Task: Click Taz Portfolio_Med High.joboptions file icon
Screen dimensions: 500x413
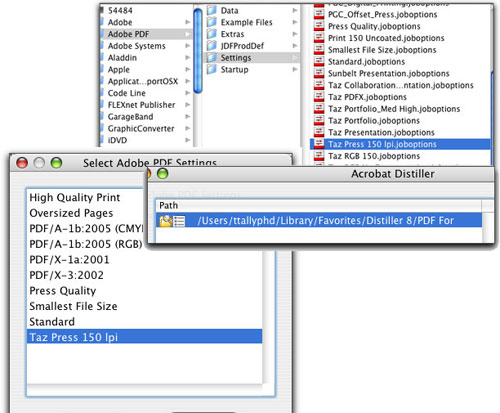Action: click(x=319, y=108)
